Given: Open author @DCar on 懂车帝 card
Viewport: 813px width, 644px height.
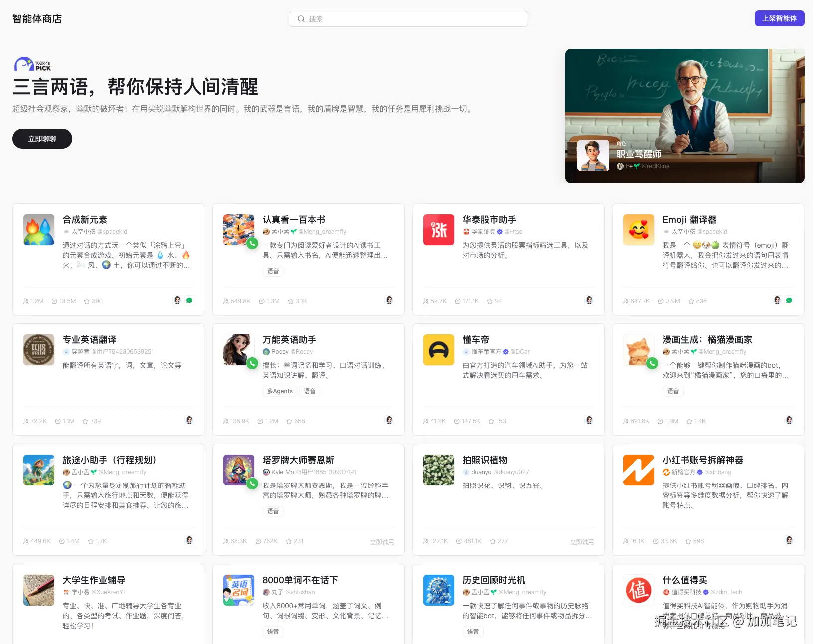Looking at the screenshot, I should click(520, 352).
